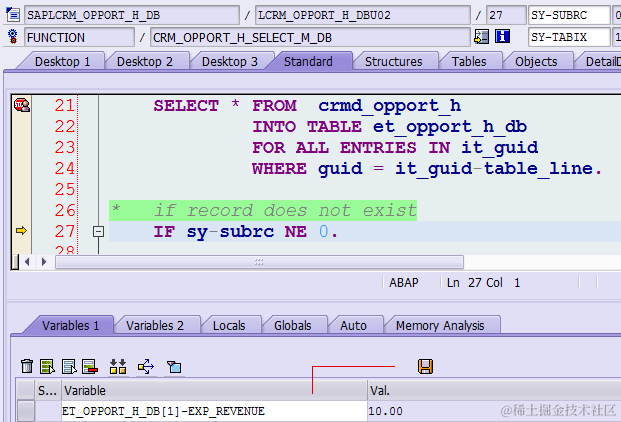Click the value cell 10.00

coord(494,411)
